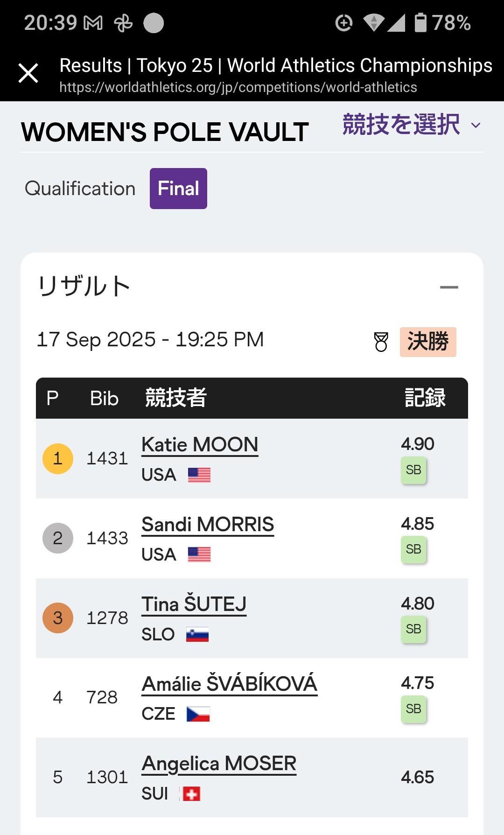Tap the Slovenia flag icon
The width and height of the screenshot is (504, 835).
coord(197,635)
